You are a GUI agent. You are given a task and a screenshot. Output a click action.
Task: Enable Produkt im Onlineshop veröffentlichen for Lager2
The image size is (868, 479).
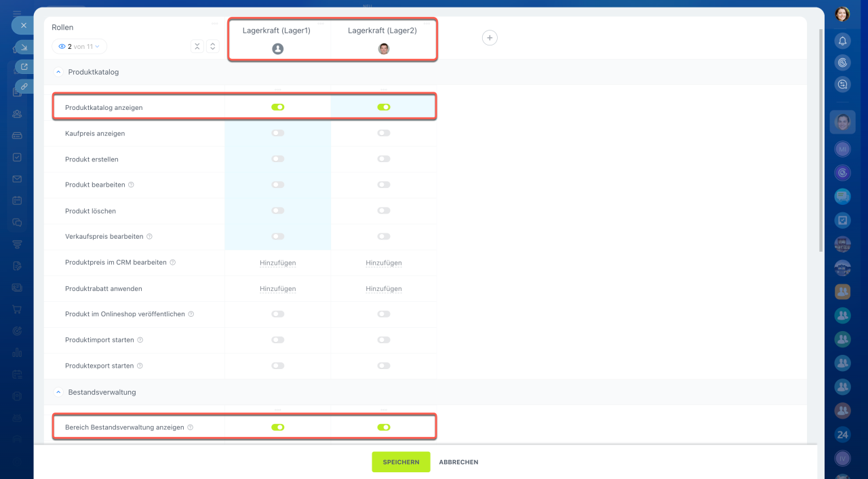tap(384, 313)
